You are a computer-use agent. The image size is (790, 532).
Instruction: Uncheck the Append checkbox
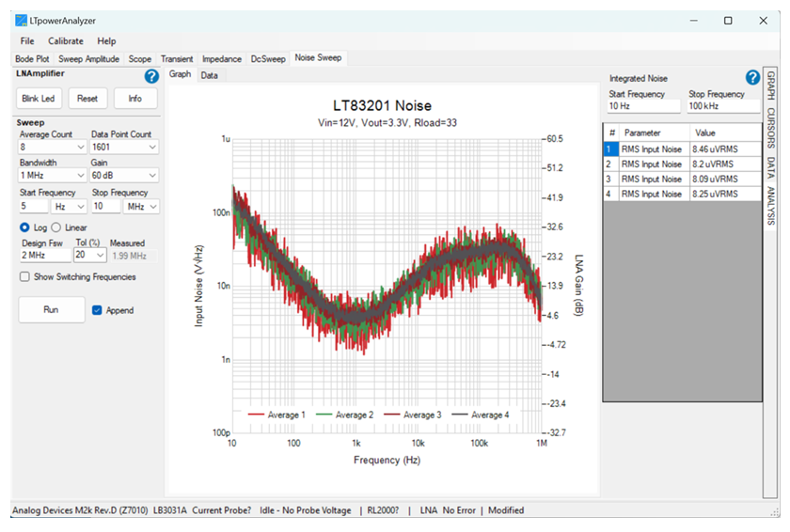(97, 310)
